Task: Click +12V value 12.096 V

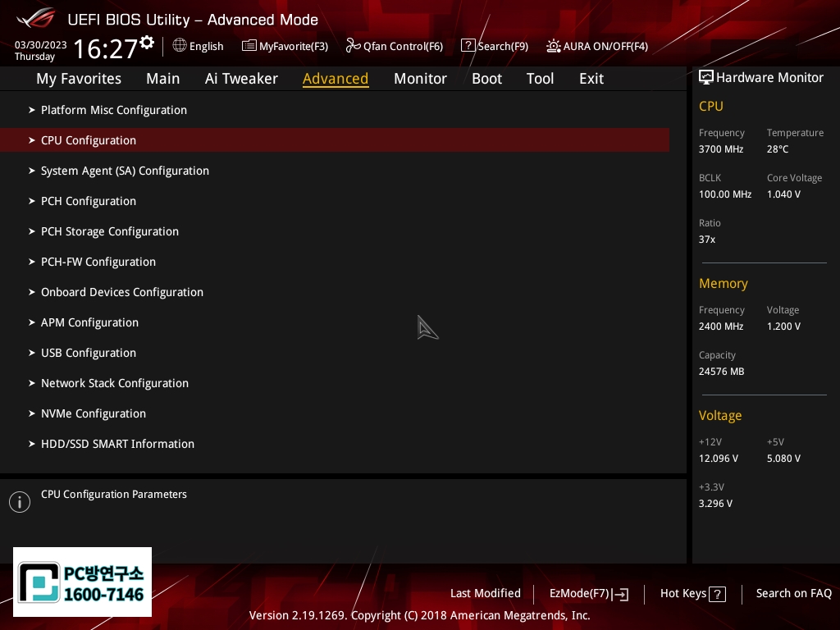Action: point(719,459)
